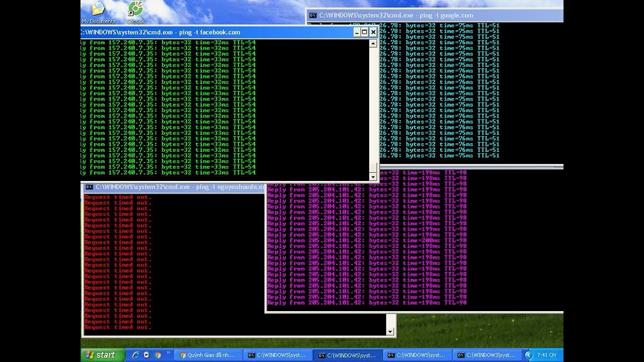
Task: Click cmd icon in nguyenhuedn ping window title
Action: click(x=89, y=187)
